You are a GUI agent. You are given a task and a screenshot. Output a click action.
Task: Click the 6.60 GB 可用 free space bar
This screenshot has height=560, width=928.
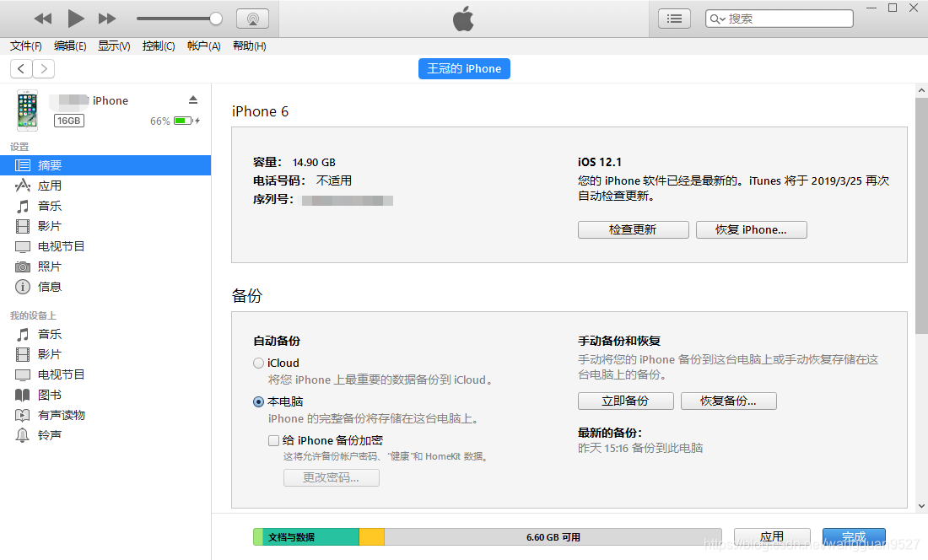[553, 537]
